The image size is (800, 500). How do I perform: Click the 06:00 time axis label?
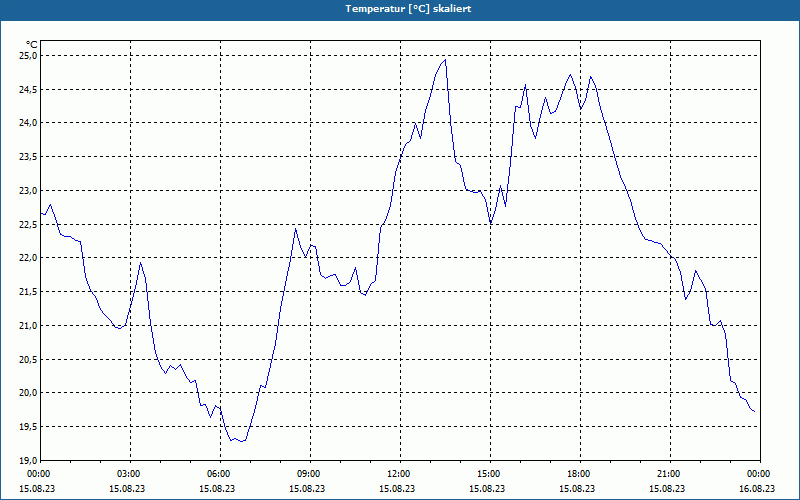click(220, 474)
